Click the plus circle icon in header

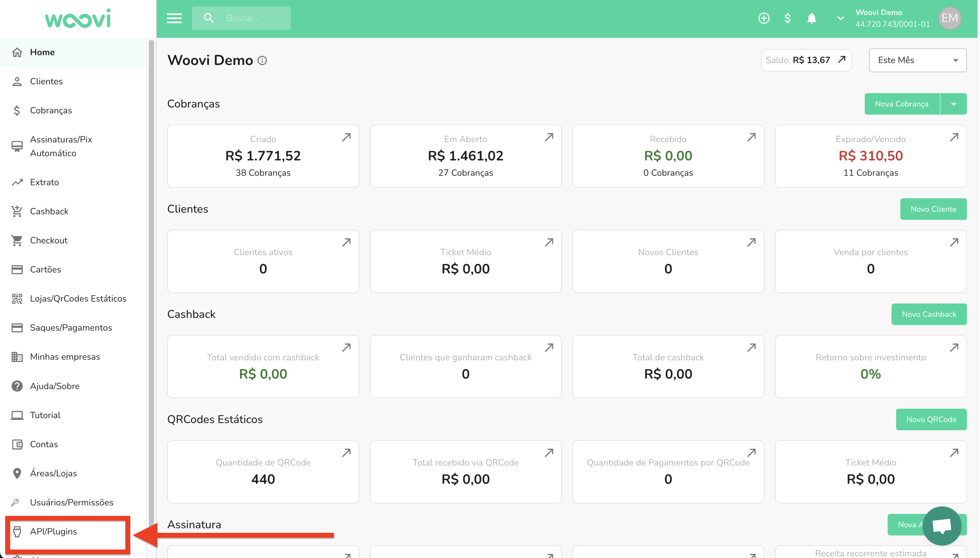tap(764, 18)
